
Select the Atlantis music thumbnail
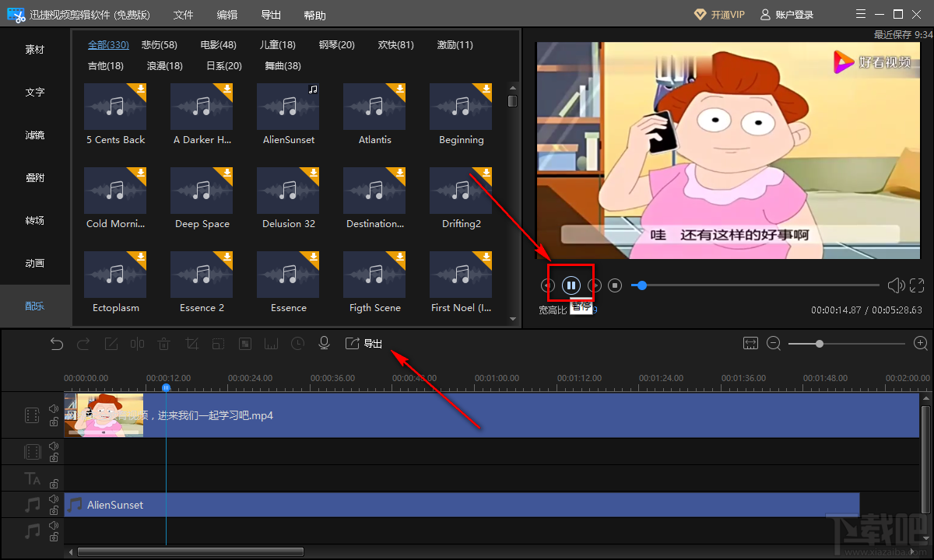pos(375,107)
